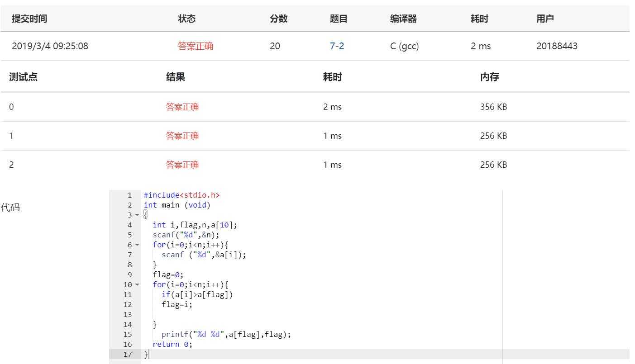Image resolution: width=635 pixels, height=364 pixels.
Task: Click the int i,flag,n,a[10]; declaration line
Action: (x=195, y=225)
